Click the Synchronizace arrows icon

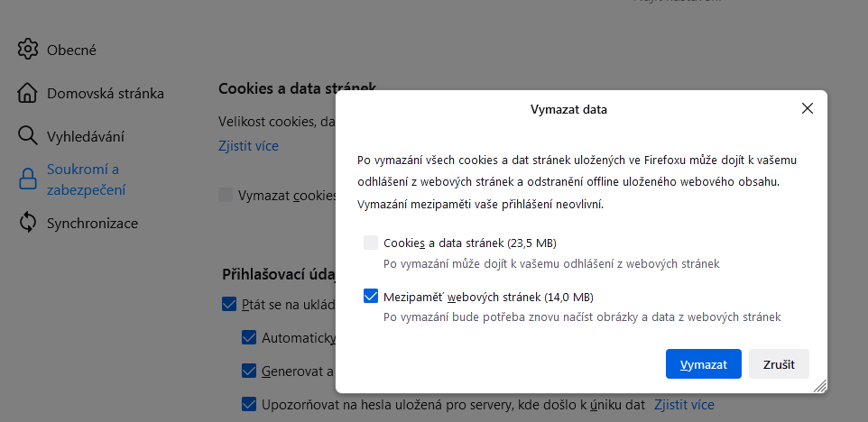(28, 223)
